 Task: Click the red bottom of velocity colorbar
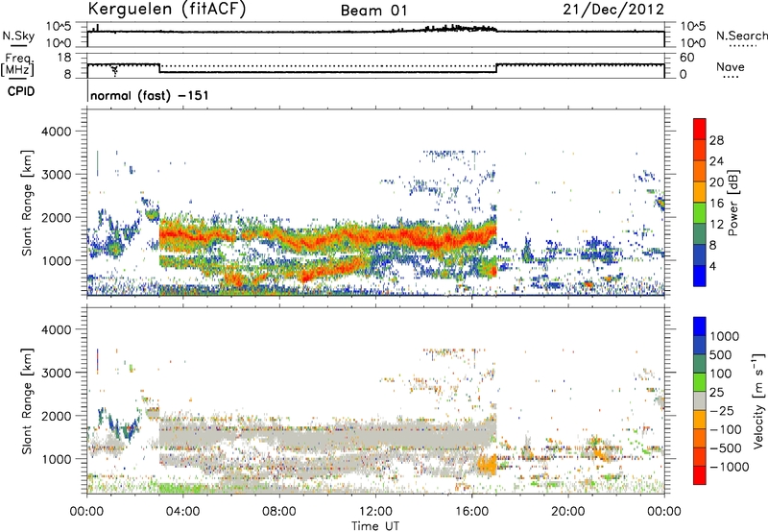point(700,475)
